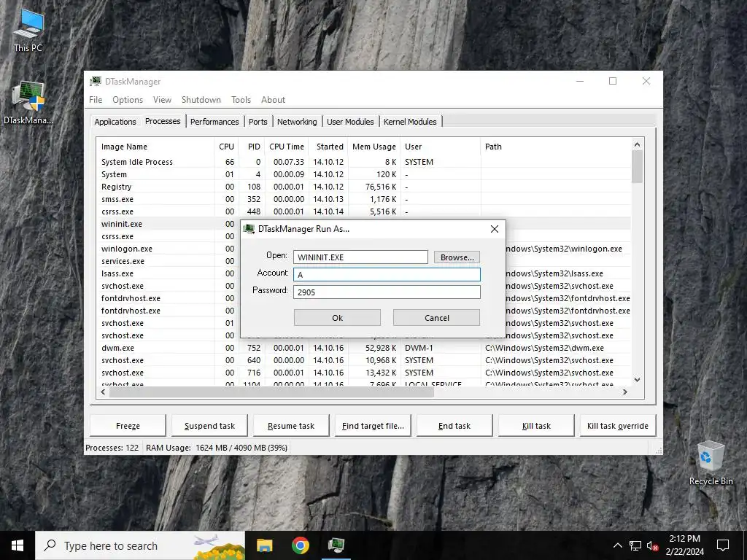Sort by Started column header
The height and width of the screenshot is (560, 747).
click(x=328, y=147)
